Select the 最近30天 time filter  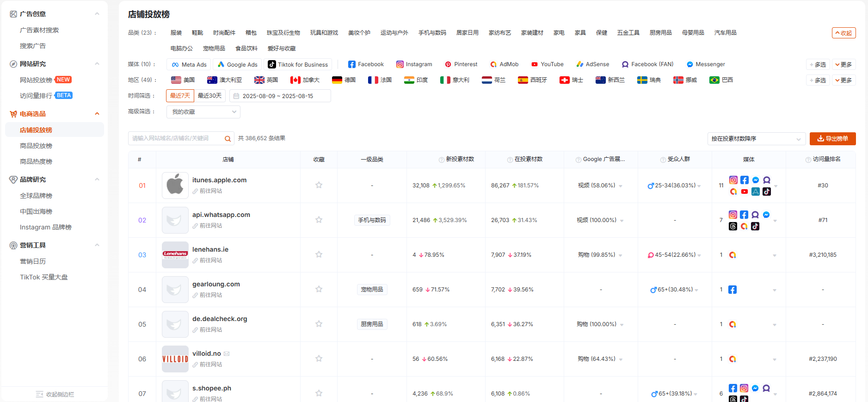(210, 96)
